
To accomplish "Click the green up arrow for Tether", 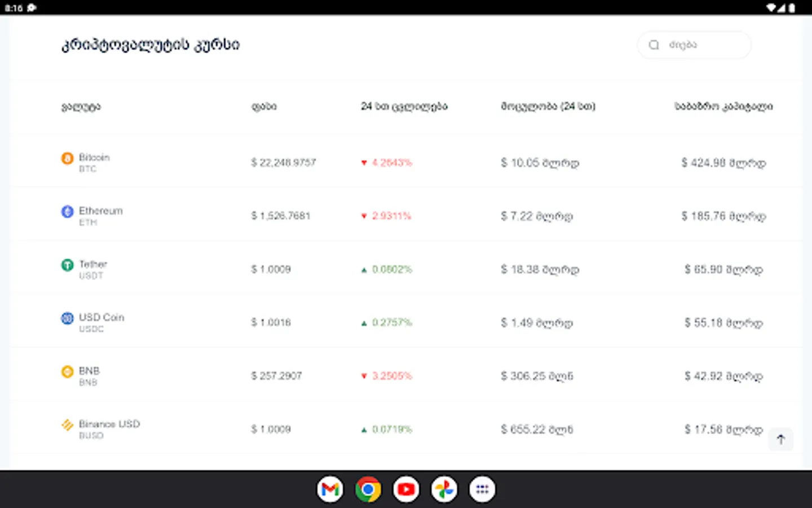I will point(364,270).
